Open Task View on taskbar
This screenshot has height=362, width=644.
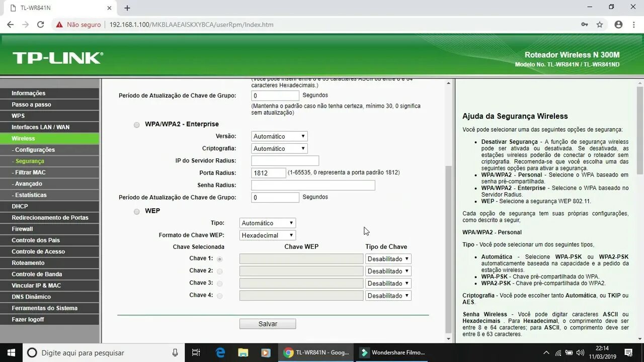[x=196, y=352]
